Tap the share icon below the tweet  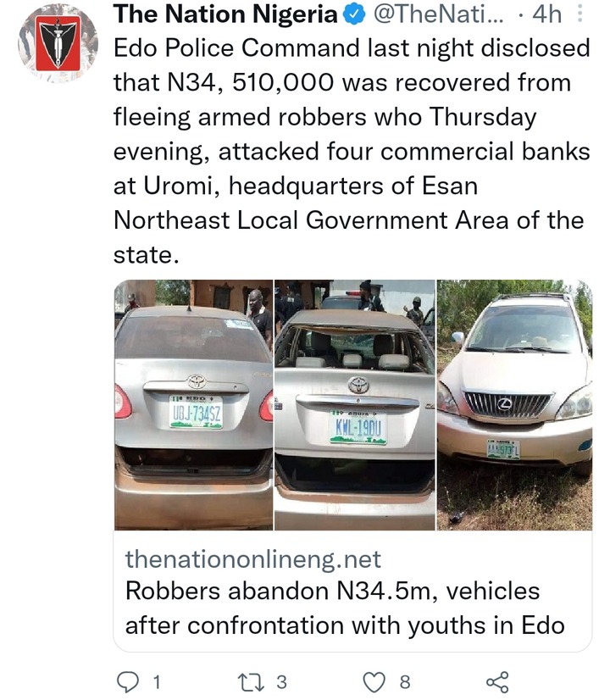click(x=496, y=681)
